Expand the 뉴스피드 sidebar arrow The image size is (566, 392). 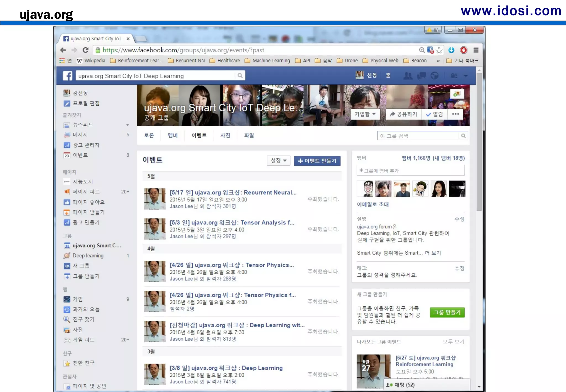point(127,125)
